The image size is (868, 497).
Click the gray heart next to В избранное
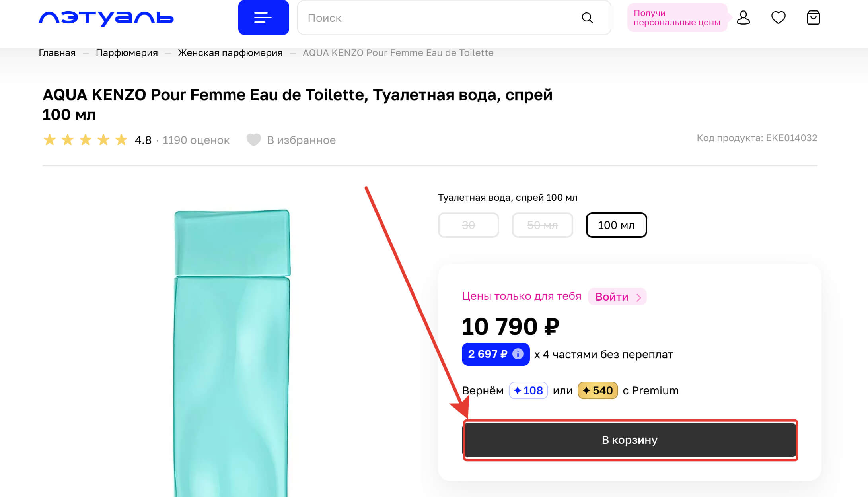coord(253,140)
